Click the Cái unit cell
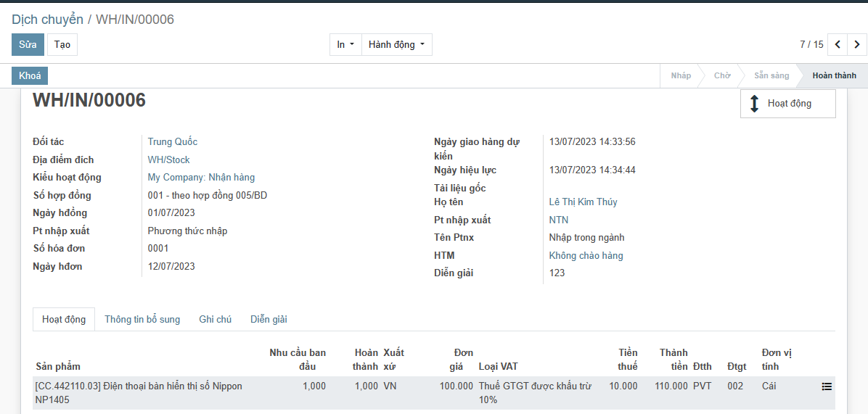The height and width of the screenshot is (414, 868). pyautogui.click(x=769, y=386)
